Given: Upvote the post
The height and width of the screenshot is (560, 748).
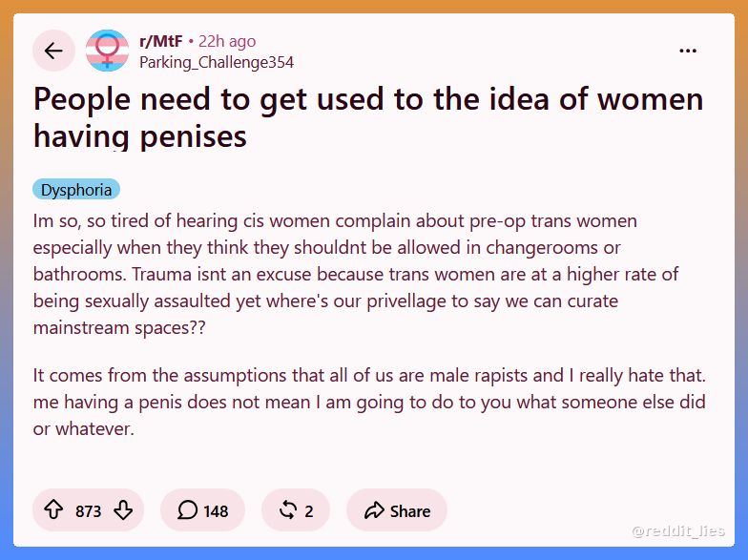Looking at the screenshot, I should click(x=53, y=509).
